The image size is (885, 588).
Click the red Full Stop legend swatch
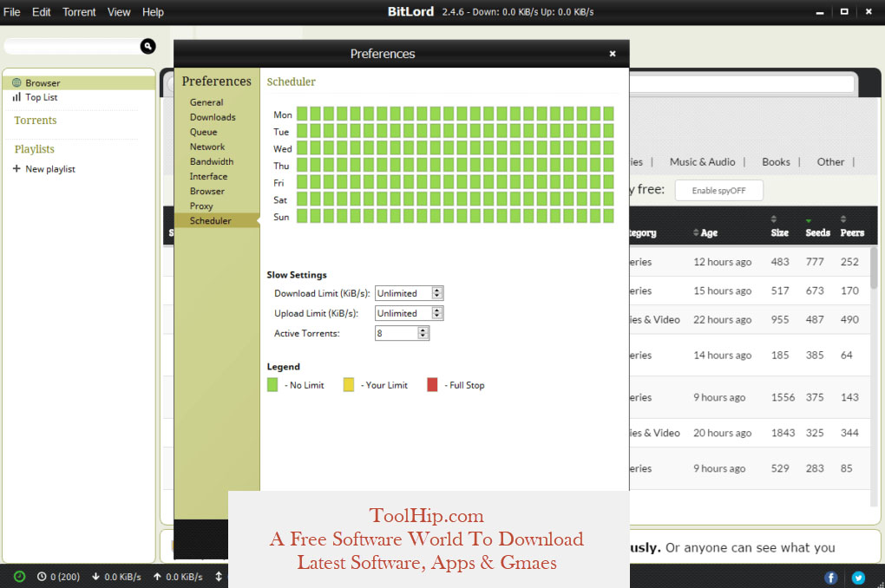coord(432,385)
